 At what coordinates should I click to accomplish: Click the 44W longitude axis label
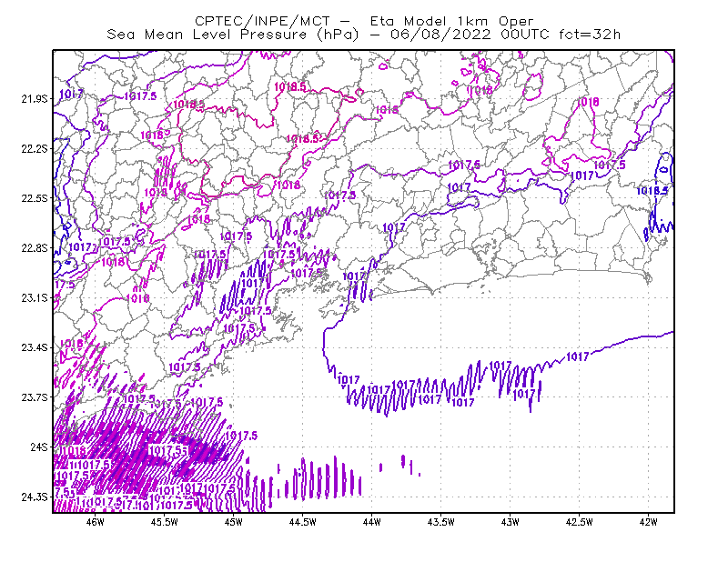(371, 522)
